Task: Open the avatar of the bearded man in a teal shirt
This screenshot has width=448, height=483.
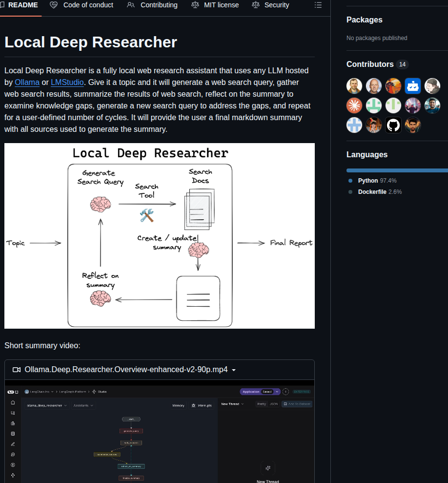Action: coord(432,105)
